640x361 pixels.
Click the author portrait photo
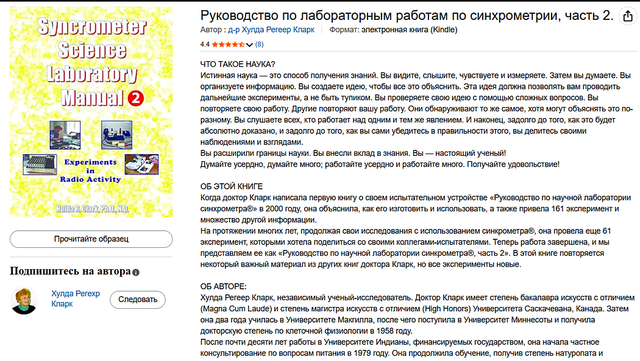pos(24,301)
